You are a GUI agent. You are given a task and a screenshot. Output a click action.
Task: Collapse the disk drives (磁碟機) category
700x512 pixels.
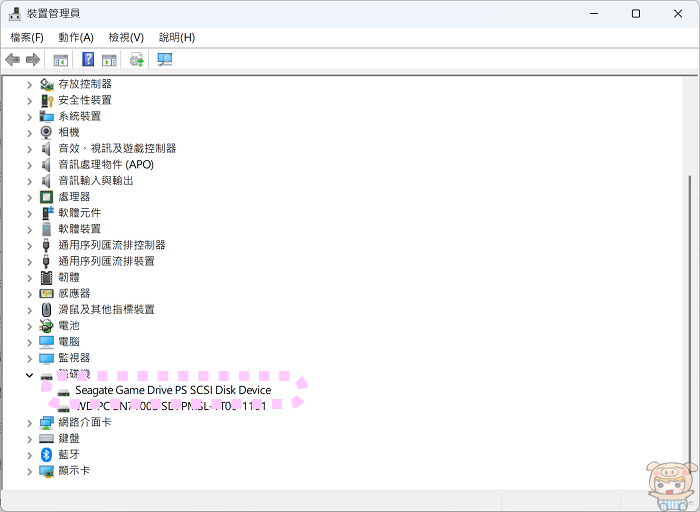[30, 375]
